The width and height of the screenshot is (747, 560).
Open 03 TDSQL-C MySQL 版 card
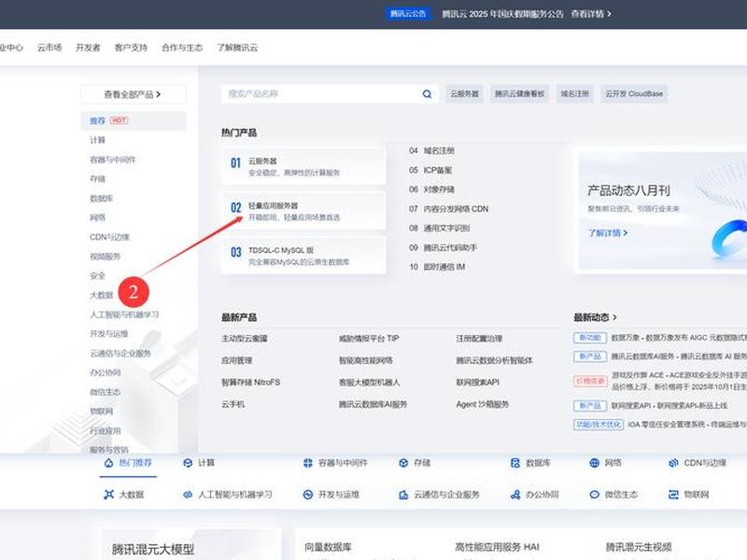pyautogui.click(x=303, y=256)
